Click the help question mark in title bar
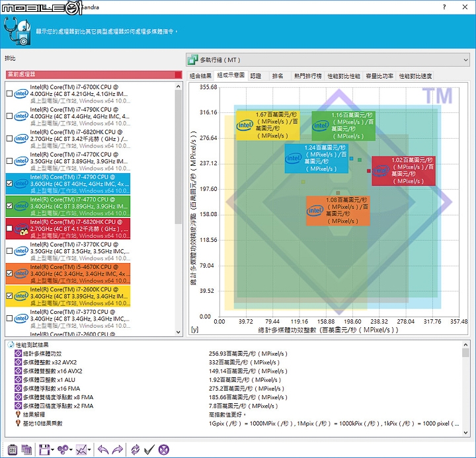This screenshot has height=458, width=476. coord(444,7)
